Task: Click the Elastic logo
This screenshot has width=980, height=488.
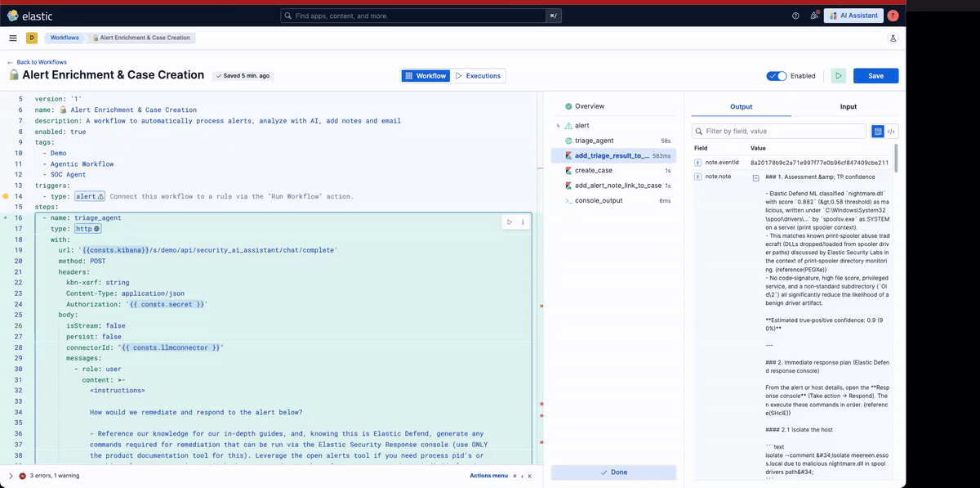Action: point(31,16)
